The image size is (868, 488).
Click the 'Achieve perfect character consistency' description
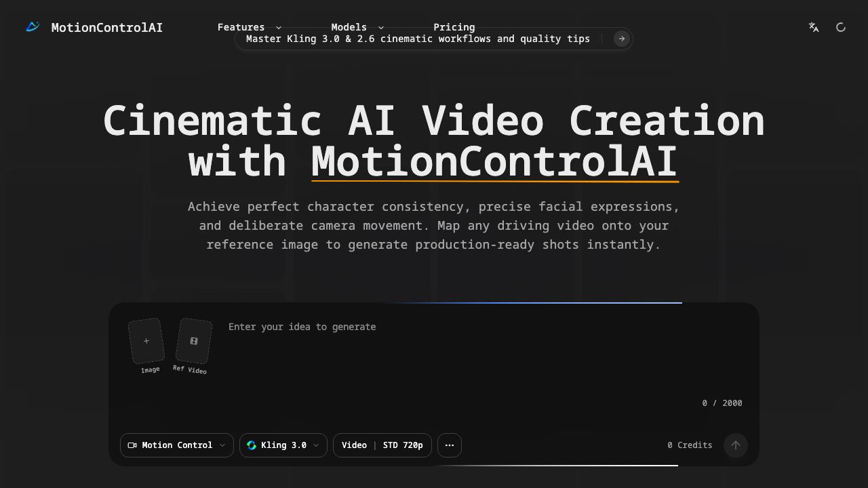point(434,226)
